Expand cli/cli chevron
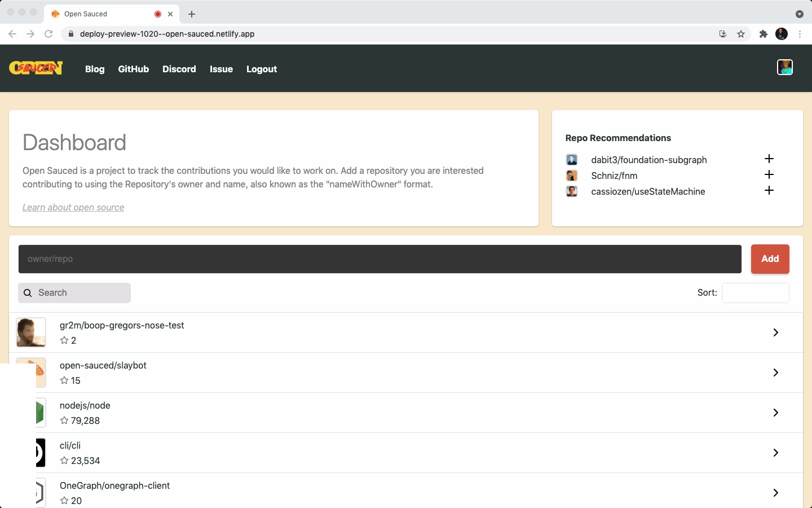Image resolution: width=812 pixels, height=508 pixels. (x=776, y=453)
